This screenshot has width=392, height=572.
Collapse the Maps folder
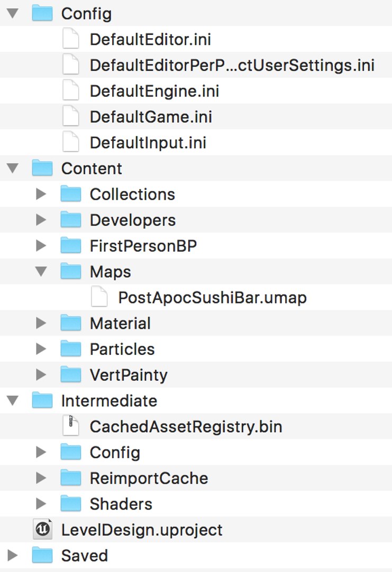click(41, 272)
